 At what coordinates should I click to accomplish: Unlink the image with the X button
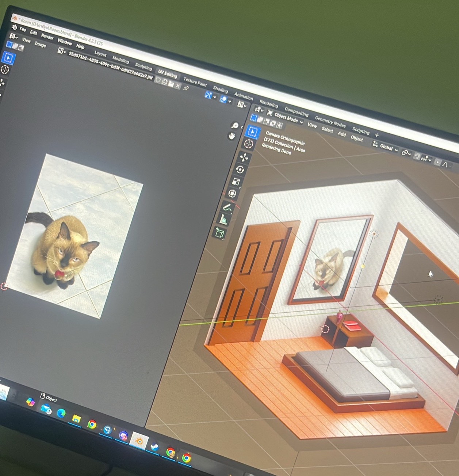[x=178, y=86]
